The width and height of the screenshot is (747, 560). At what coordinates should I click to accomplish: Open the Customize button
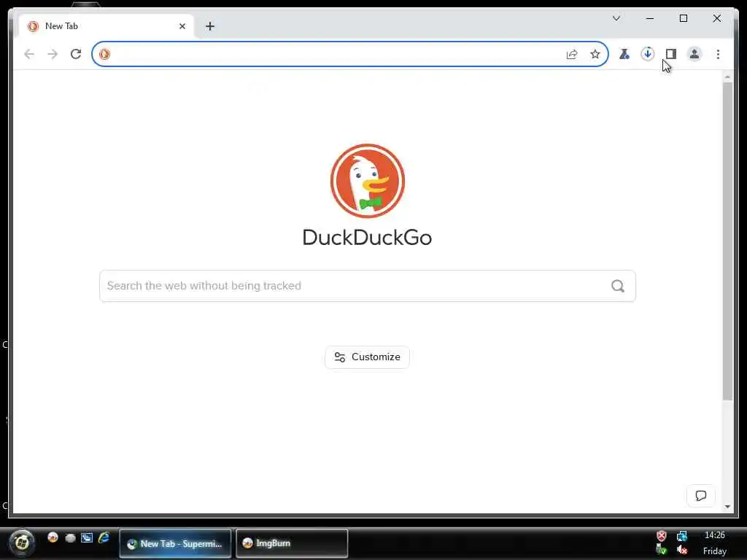pos(368,357)
